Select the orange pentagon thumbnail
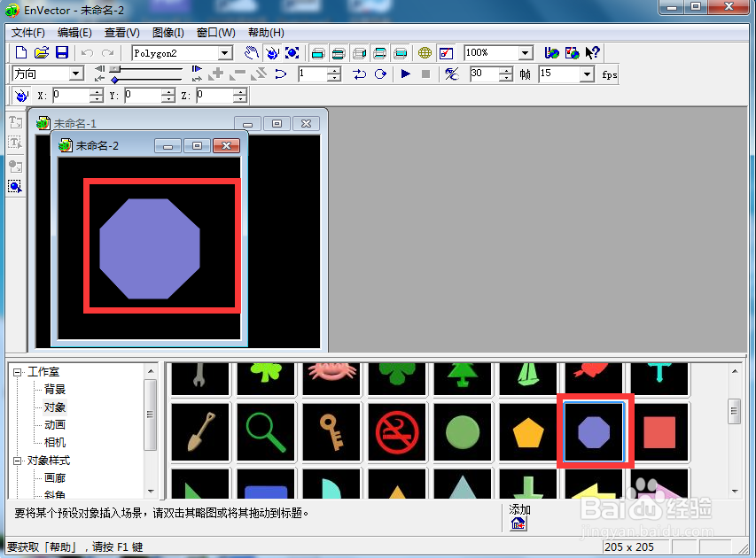This screenshot has height=558, width=756. [528, 432]
